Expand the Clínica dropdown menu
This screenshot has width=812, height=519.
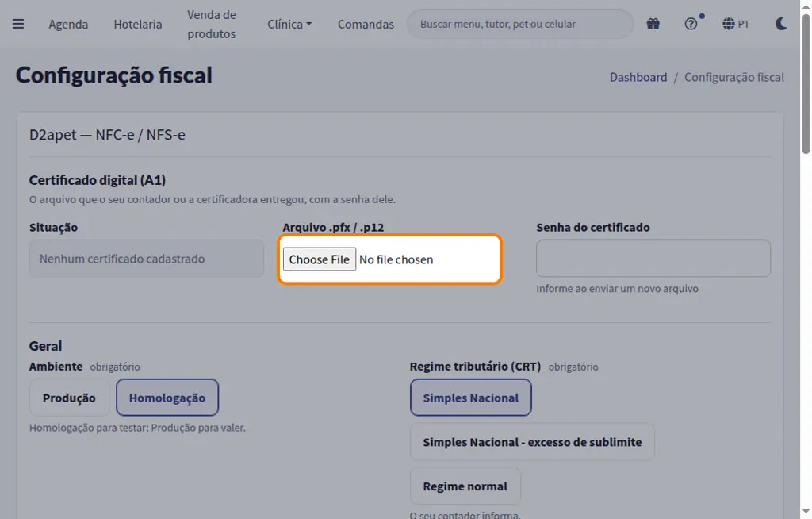click(289, 25)
